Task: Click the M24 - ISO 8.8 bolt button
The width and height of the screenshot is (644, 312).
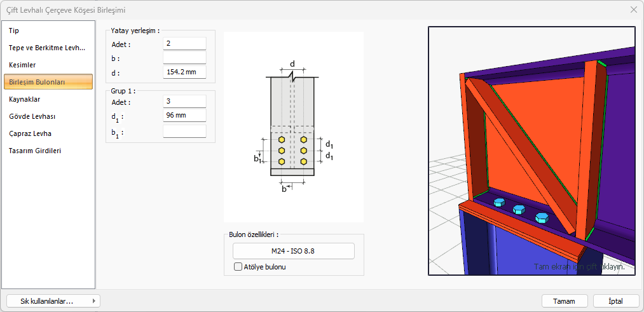Action: coord(293,251)
